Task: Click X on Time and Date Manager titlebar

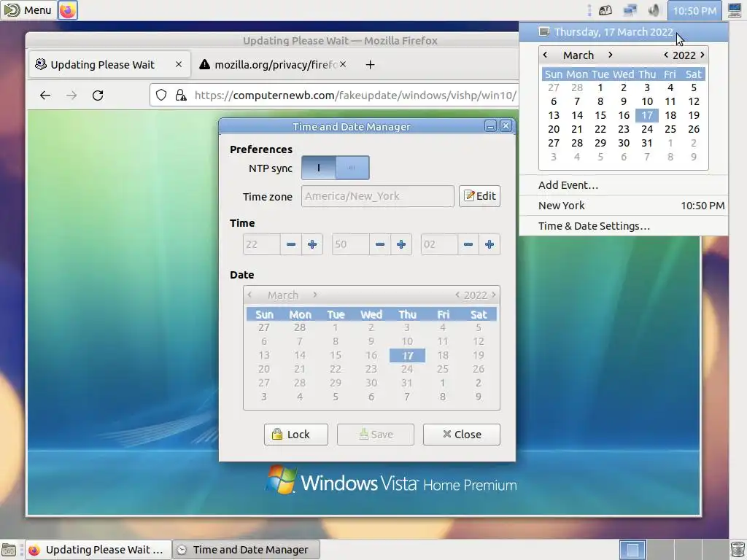Action: (x=506, y=125)
